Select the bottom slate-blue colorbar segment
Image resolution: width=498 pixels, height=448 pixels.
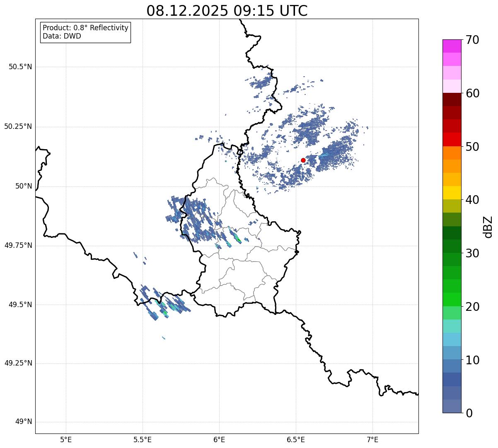[x=452, y=406]
